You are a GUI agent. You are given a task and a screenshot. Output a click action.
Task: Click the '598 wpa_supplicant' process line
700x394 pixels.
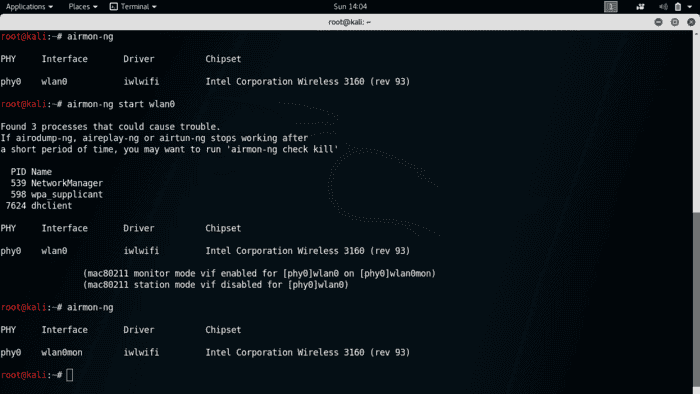click(x=57, y=195)
